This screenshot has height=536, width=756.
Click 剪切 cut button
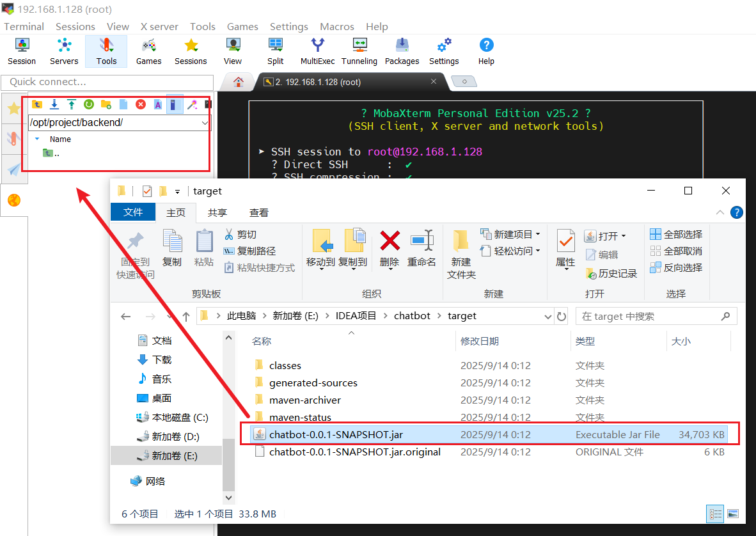click(240, 234)
